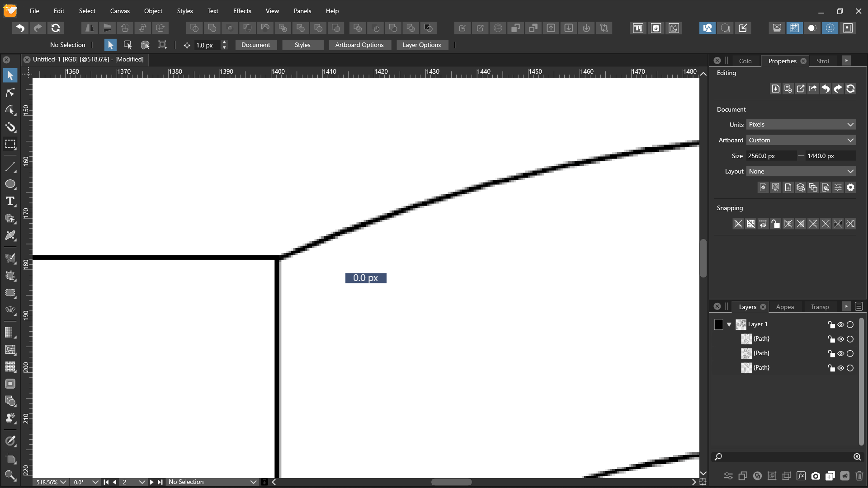868x488 pixels.
Task: Click the black layer color swatch
Action: 718,324
